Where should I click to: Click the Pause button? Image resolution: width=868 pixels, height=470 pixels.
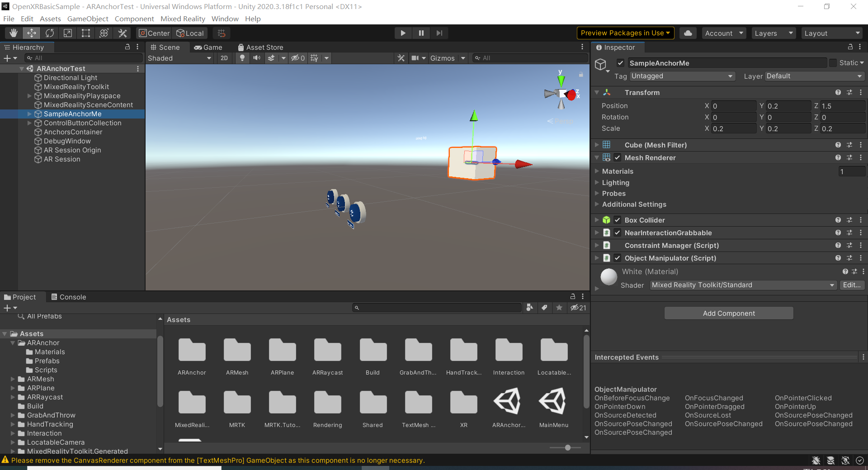(421, 33)
